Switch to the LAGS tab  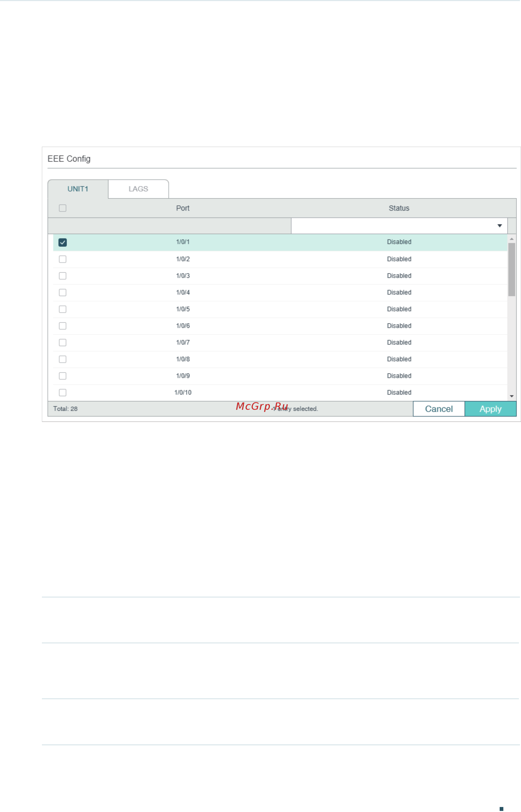point(138,189)
